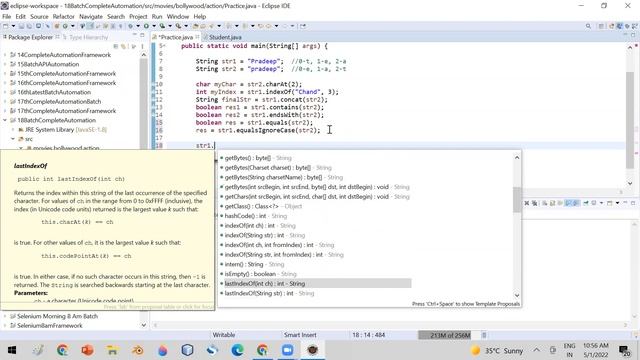This screenshot has width=640, height=360.
Task: Open notification center icon
Action: pyautogui.click(x=624, y=350)
